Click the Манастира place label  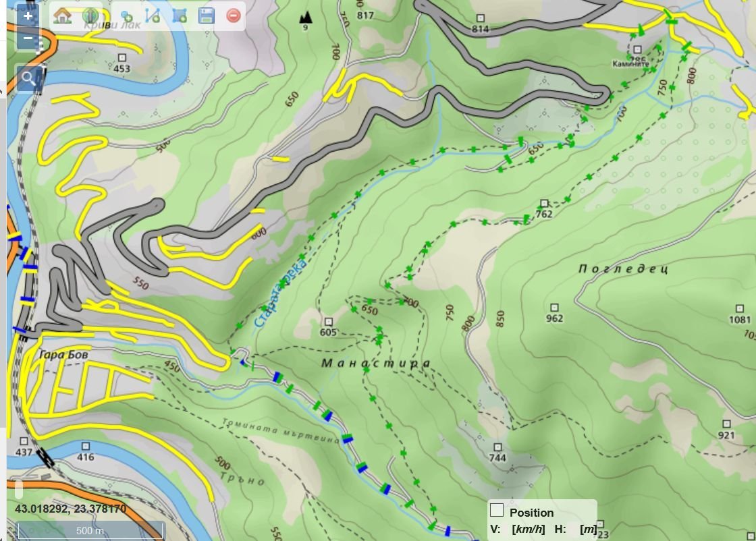pos(375,363)
